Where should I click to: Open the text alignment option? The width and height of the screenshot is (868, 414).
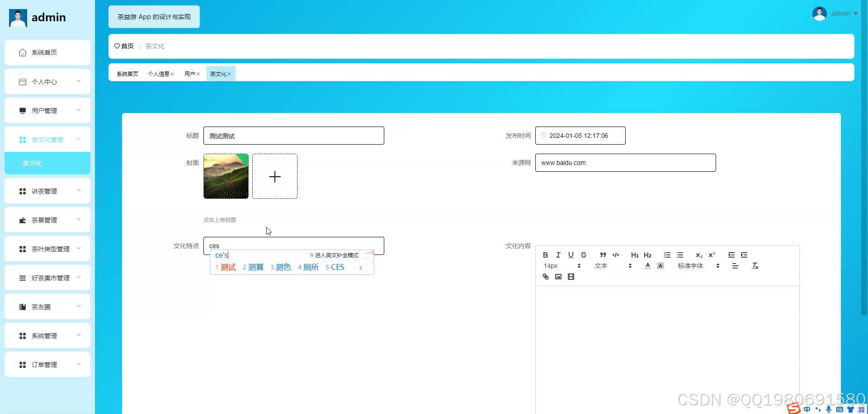[x=736, y=266]
